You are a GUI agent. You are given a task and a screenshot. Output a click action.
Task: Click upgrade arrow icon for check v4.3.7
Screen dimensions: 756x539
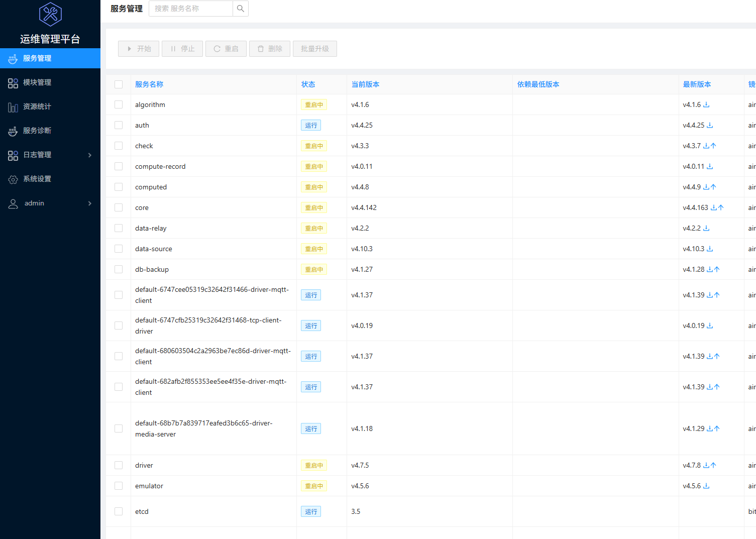713,146
